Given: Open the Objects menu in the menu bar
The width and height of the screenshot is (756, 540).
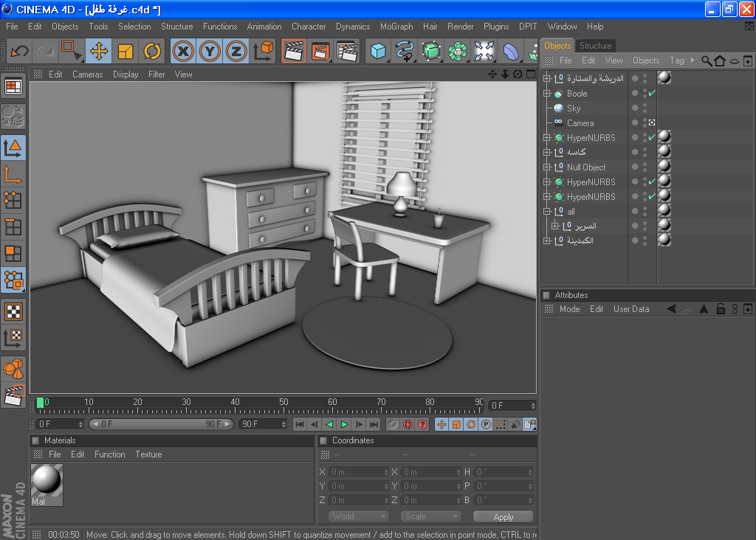Looking at the screenshot, I should tap(65, 27).
